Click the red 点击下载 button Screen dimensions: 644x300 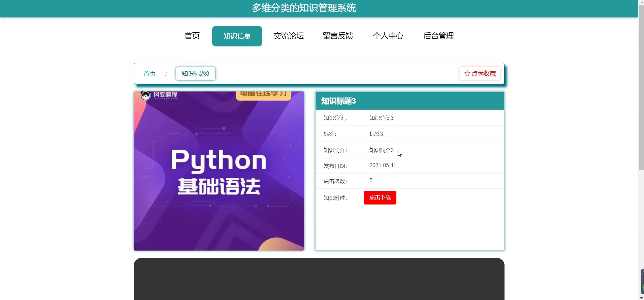pos(380,198)
